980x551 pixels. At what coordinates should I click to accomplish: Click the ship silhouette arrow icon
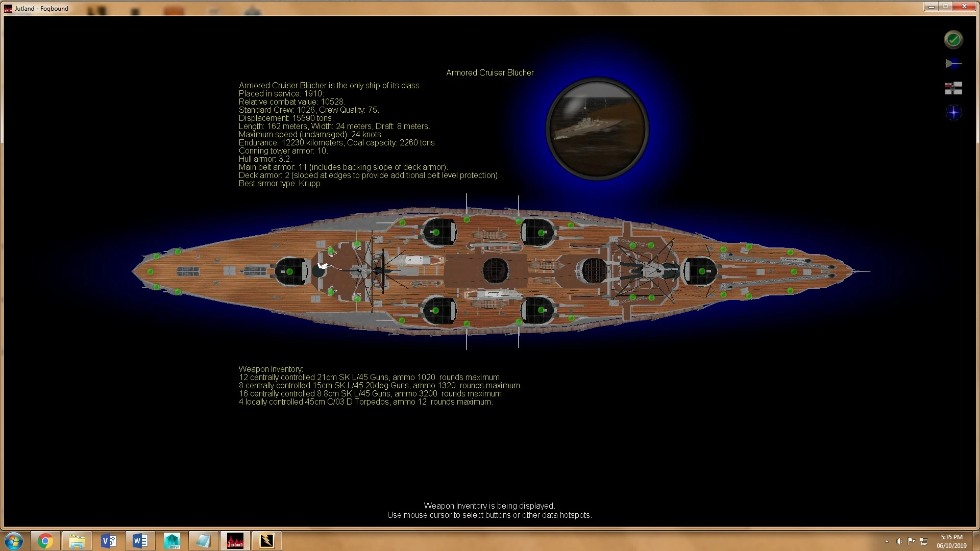coord(953,64)
